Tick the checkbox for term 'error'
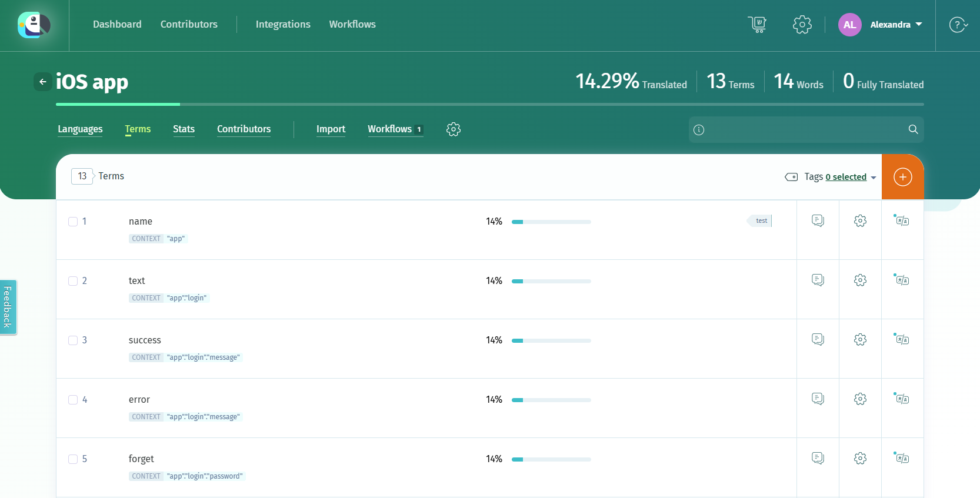 [x=73, y=400]
